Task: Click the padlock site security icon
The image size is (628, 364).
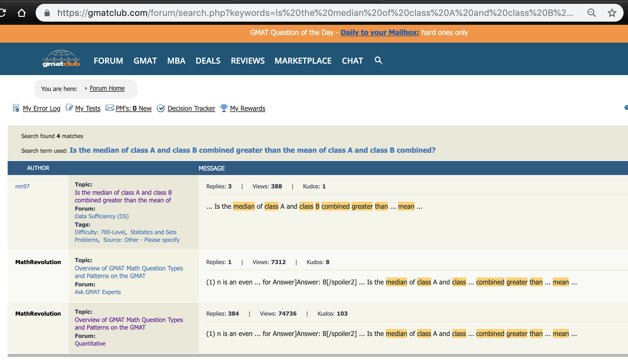Action: pos(47,13)
